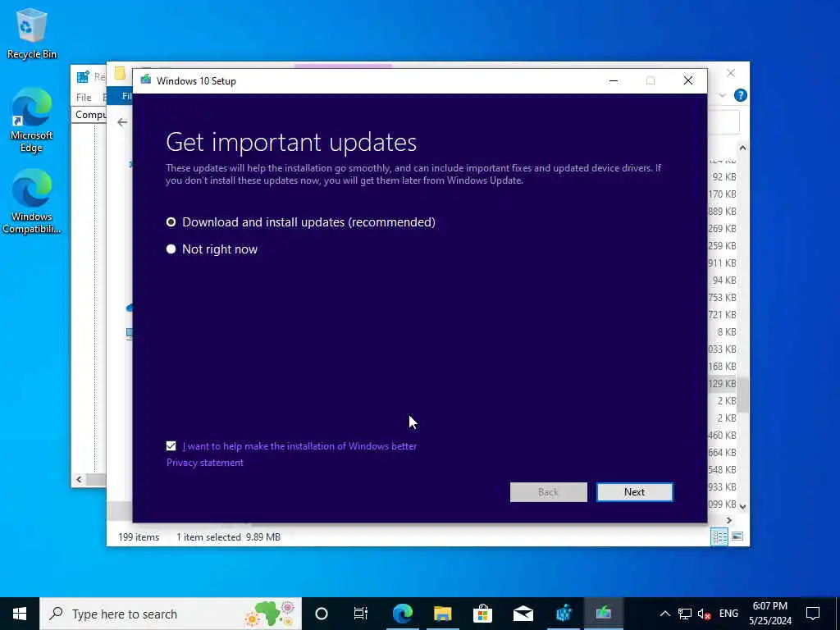Switch Explorer to large icons view
The height and width of the screenshot is (630, 840).
[737, 536]
